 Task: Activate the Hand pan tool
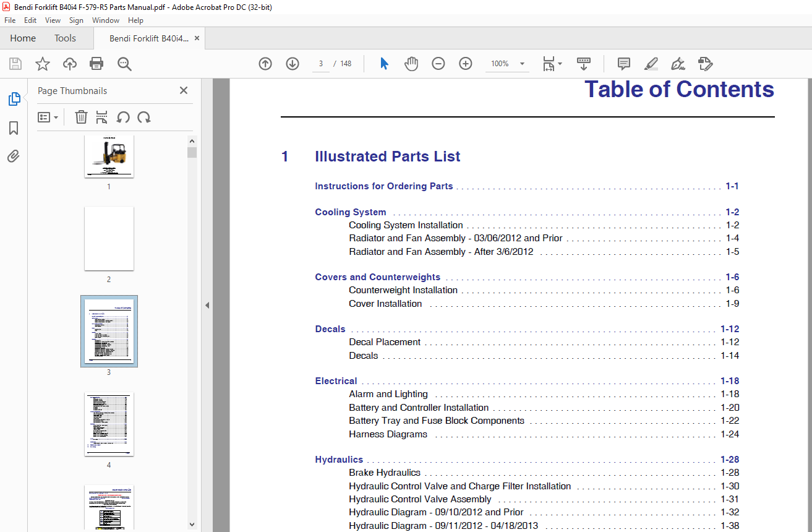(x=411, y=64)
